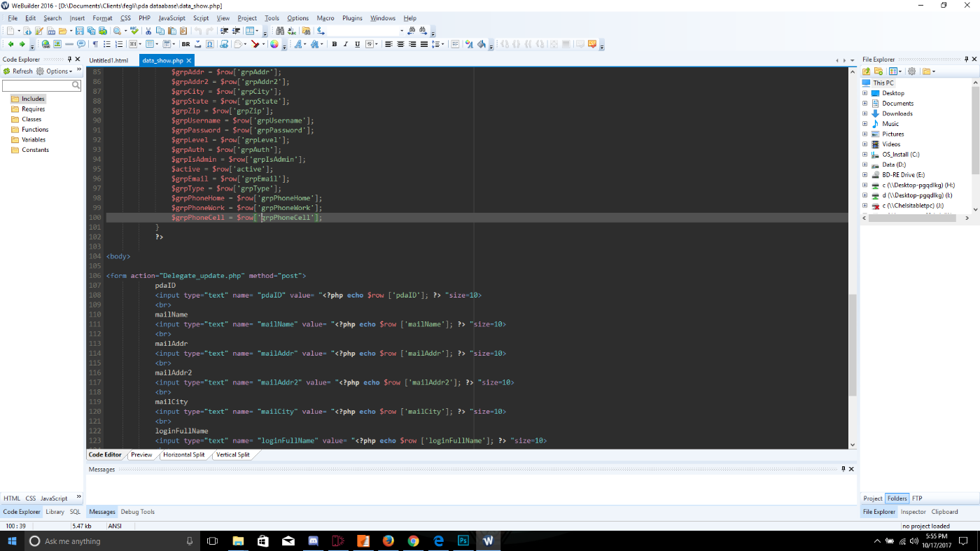Expand the Documents folder tree node
This screenshot has width=980, height=551.
coord(864,104)
